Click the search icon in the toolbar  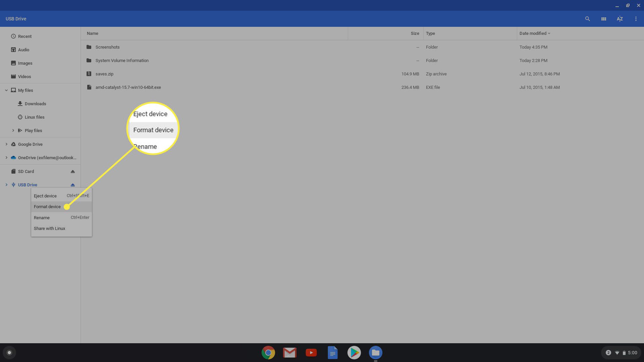point(587,18)
